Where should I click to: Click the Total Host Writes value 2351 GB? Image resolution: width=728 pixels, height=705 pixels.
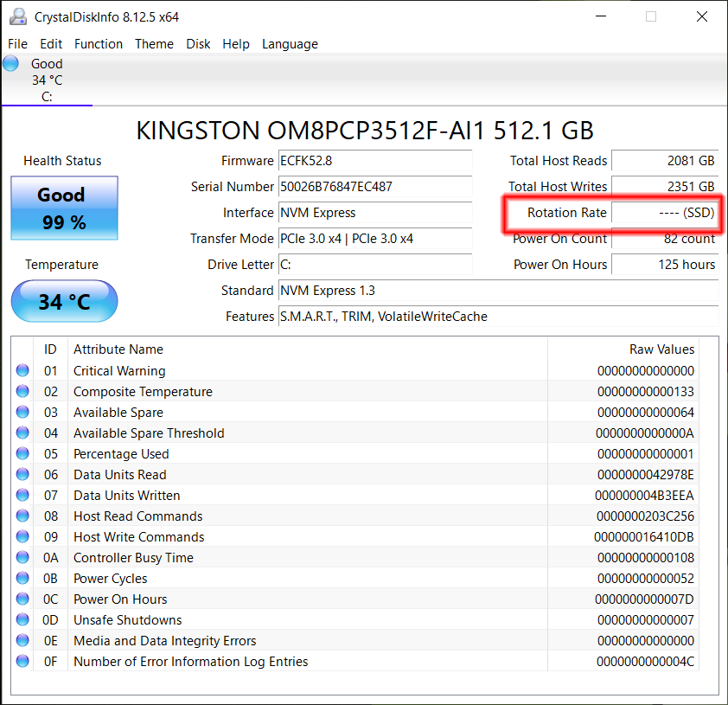point(665,187)
